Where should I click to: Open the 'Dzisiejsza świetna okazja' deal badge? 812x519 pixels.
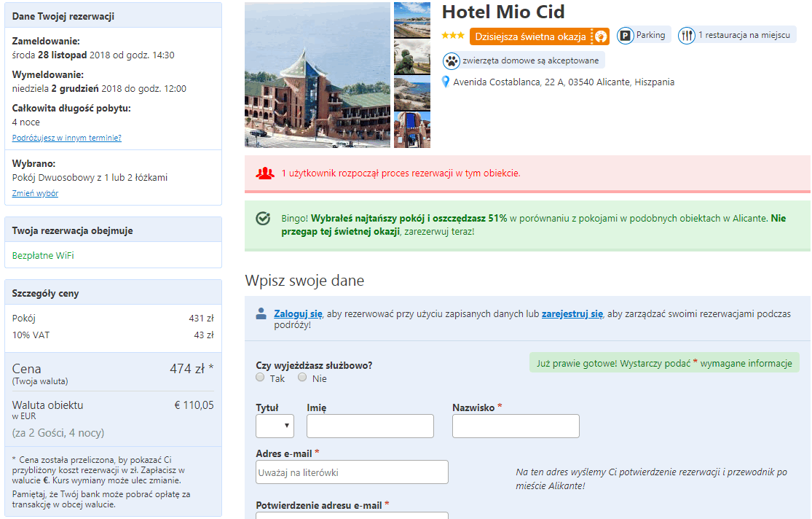pyautogui.click(x=539, y=34)
